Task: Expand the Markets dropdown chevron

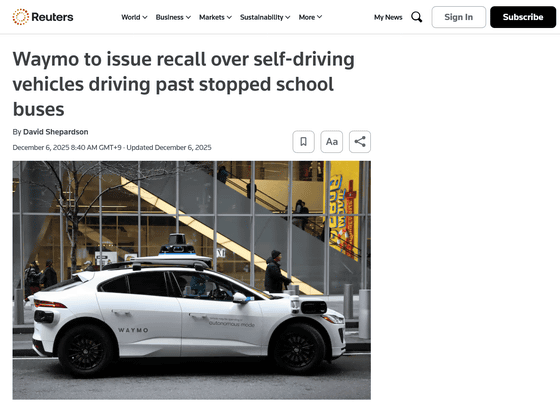Action: pyautogui.click(x=229, y=17)
